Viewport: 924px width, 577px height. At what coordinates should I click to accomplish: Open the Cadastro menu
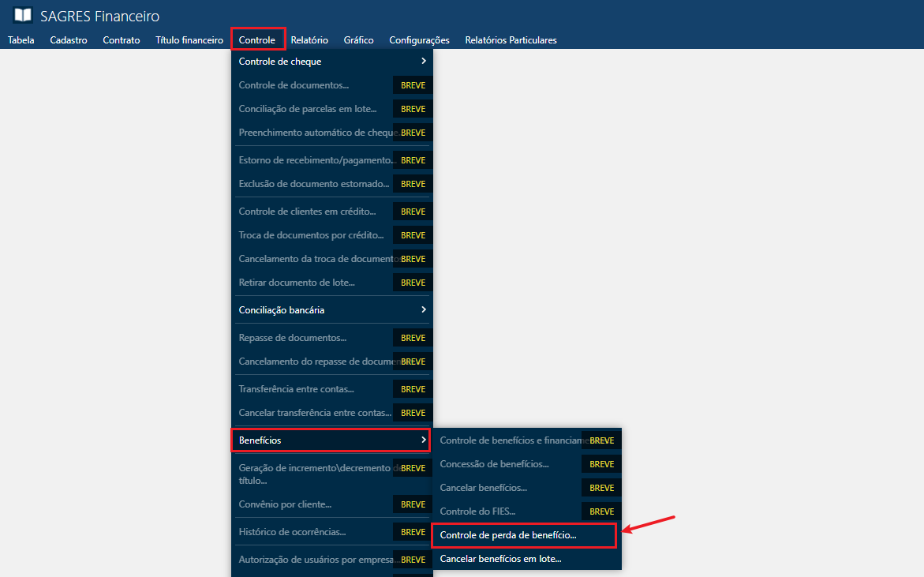68,39
